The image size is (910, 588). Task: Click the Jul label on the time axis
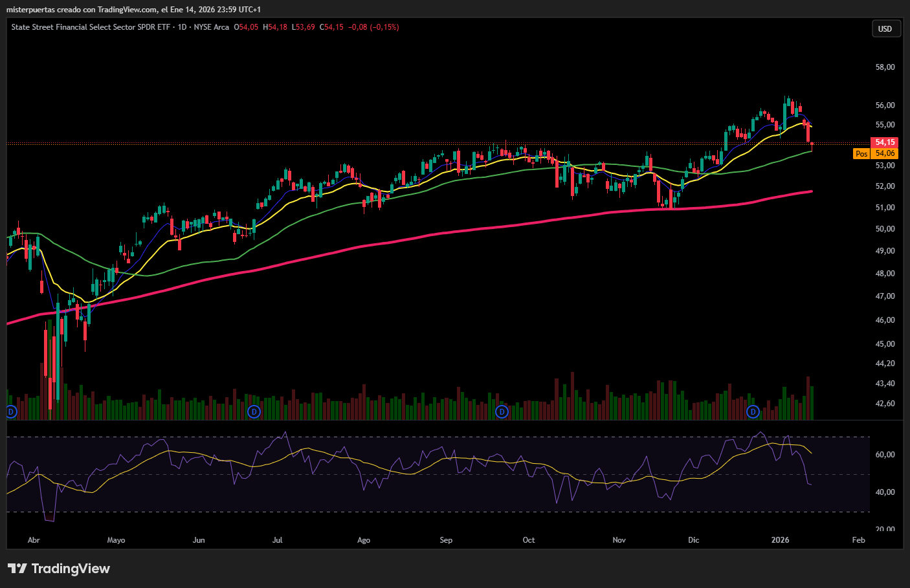pyautogui.click(x=277, y=540)
